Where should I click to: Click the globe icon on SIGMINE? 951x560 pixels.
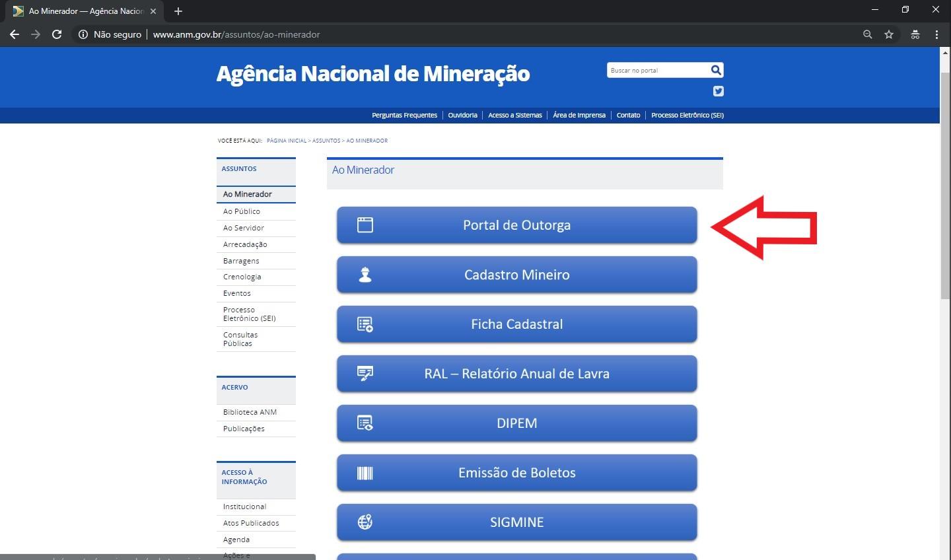coord(365,522)
